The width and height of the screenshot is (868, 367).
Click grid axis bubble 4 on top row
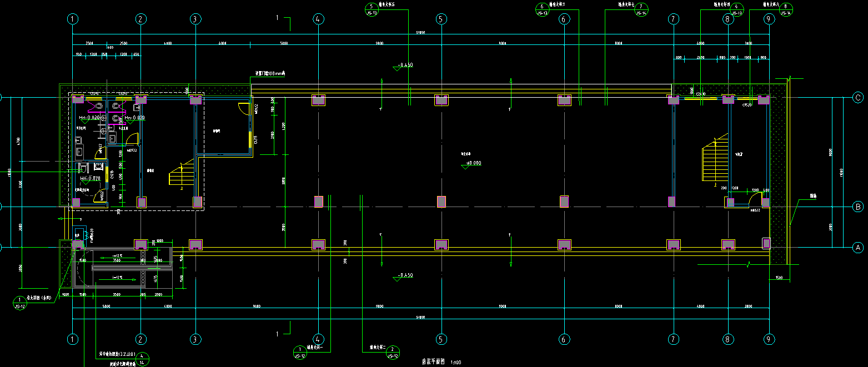click(318, 19)
